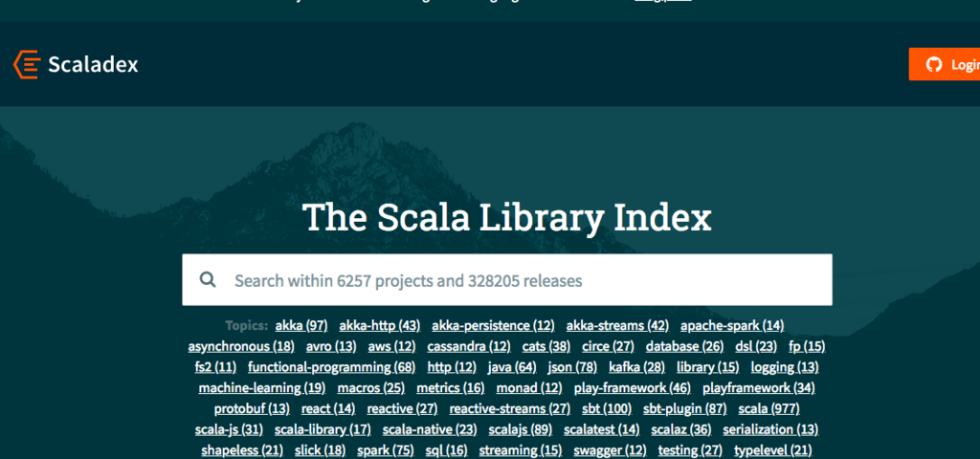The image size is (980, 459).
Task: Click the sbt-plugin (87) topic link
Action: [x=685, y=408]
